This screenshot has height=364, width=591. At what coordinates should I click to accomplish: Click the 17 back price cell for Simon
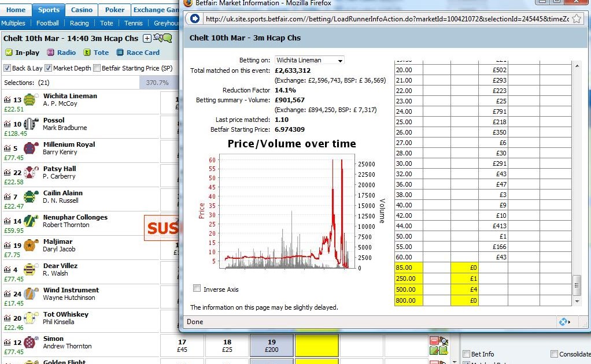[x=182, y=346]
